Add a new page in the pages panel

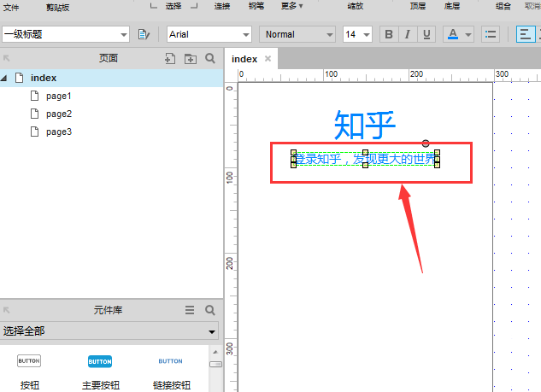(x=170, y=59)
